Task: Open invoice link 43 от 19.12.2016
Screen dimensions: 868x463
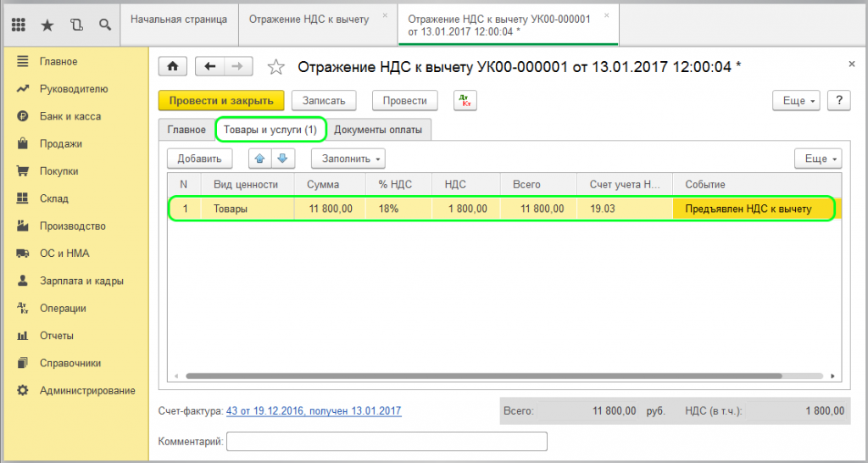Action: (x=314, y=411)
